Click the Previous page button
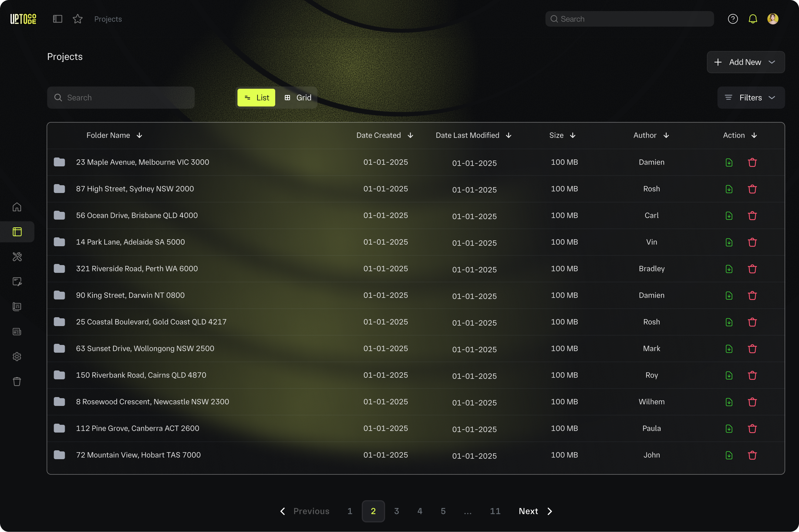The height and width of the screenshot is (532, 799). pos(304,511)
